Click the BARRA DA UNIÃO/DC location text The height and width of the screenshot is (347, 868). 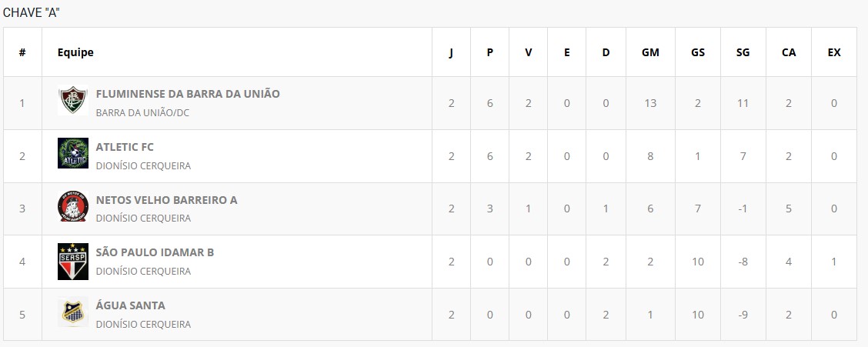(x=142, y=112)
